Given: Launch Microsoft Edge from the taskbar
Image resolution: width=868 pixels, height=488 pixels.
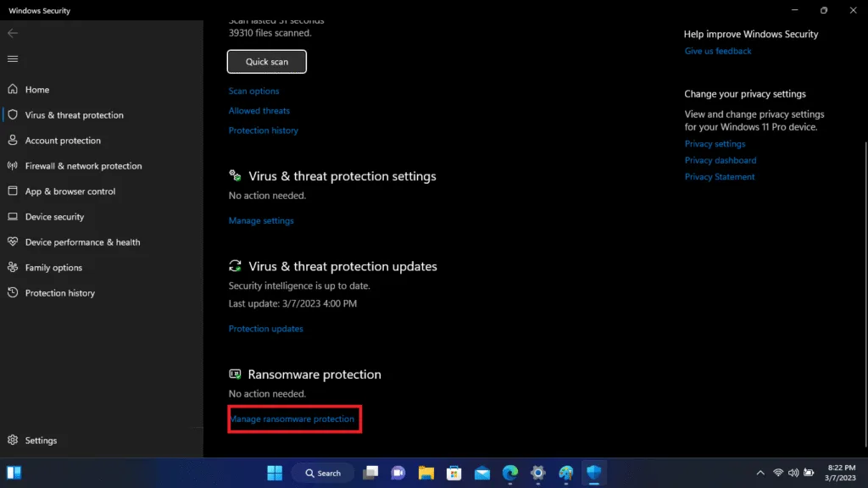Looking at the screenshot, I should (510, 473).
